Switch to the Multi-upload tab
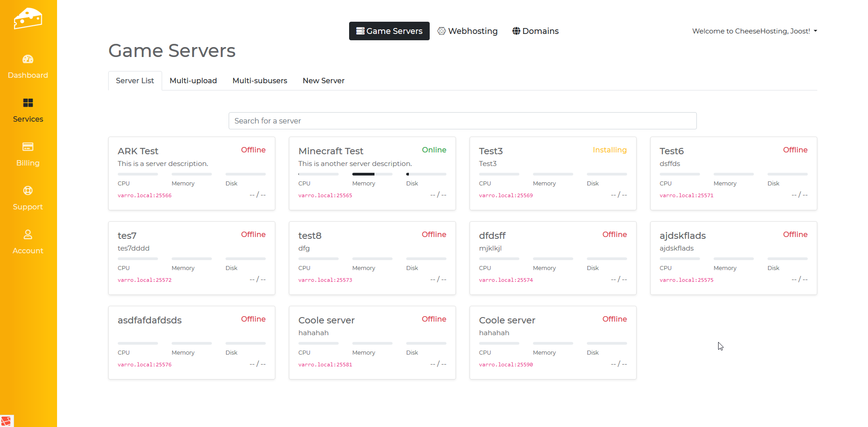Image resolution: width=868 pixels, height=427 pixels. tap(193, 81)
